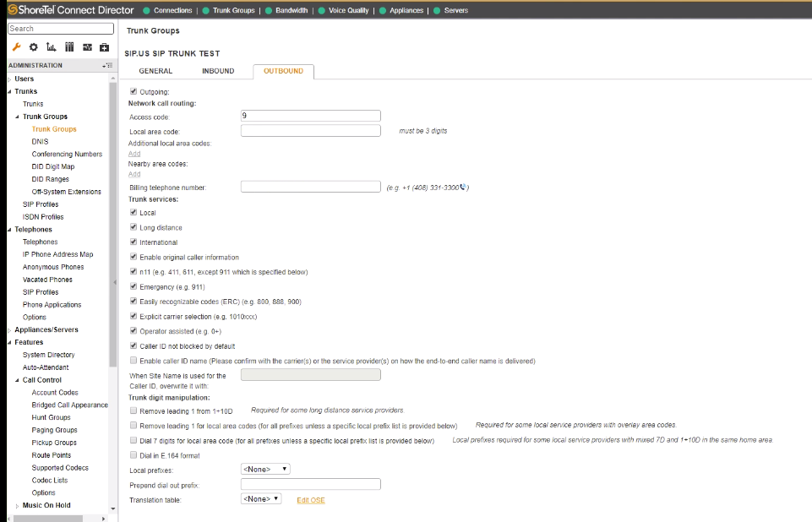This screenshot has width=812, height=522.
Task: Open the Reporting books icon
Action: (69, 47)
